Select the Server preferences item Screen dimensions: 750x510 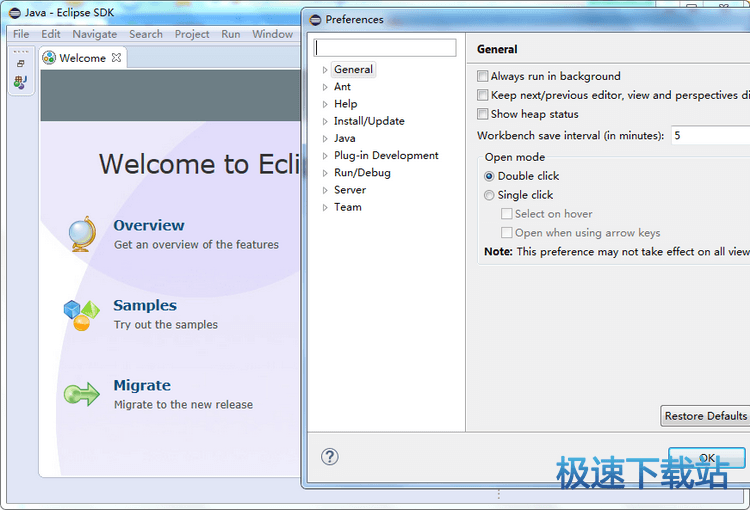[350, 190]
